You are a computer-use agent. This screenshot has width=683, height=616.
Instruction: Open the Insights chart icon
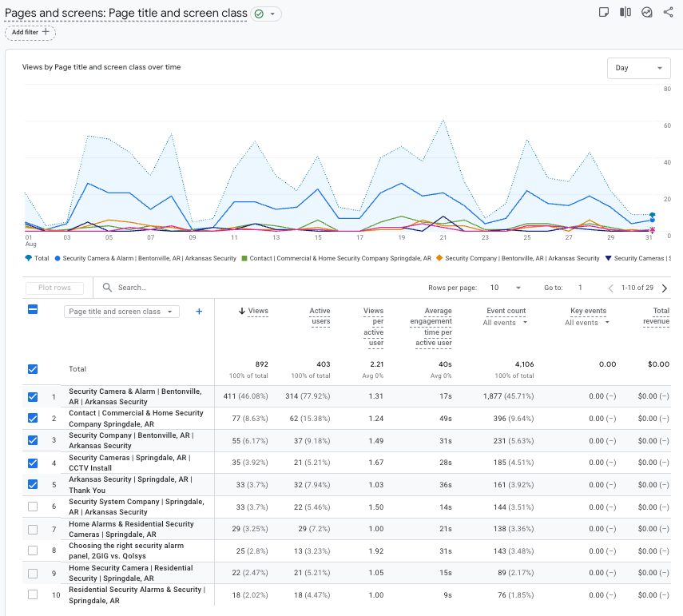647,12
